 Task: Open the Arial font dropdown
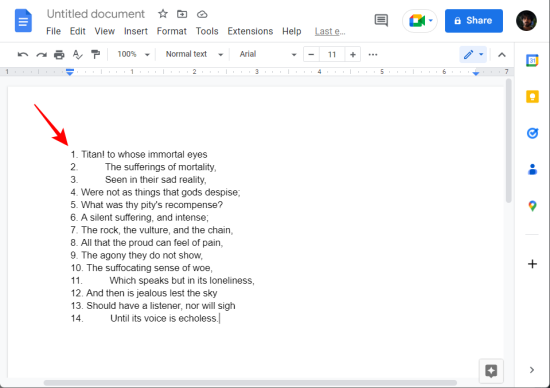[268, 54]
